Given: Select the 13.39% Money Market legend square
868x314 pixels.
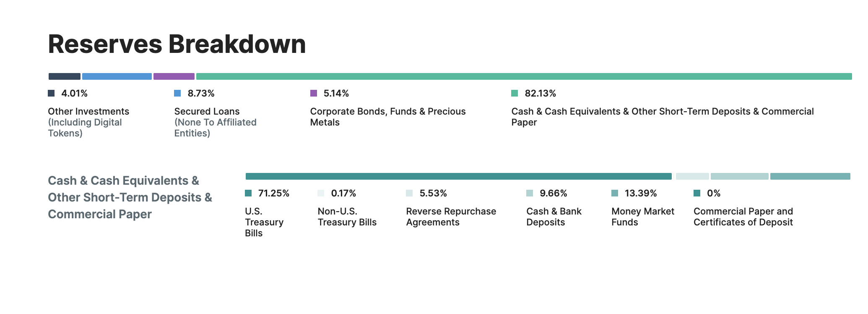Looking at the screenshot, I should point(615,193).
